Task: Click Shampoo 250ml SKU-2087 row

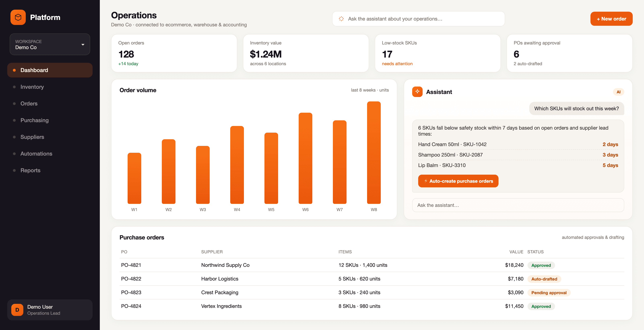Action: click(518, 155)
